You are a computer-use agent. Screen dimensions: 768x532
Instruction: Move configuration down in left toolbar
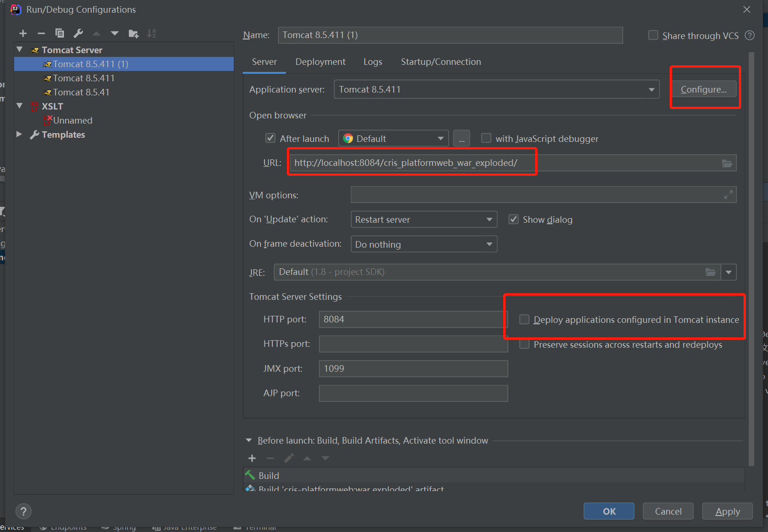[115, 33]
